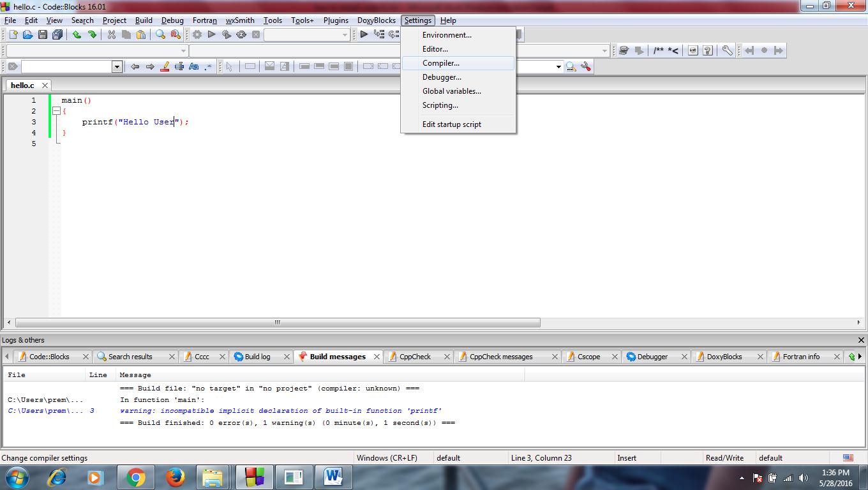The width and height of the screenshot is (868, 490).
Task: Open the code completion scope dropdown
Action: (x=183, y=50)
